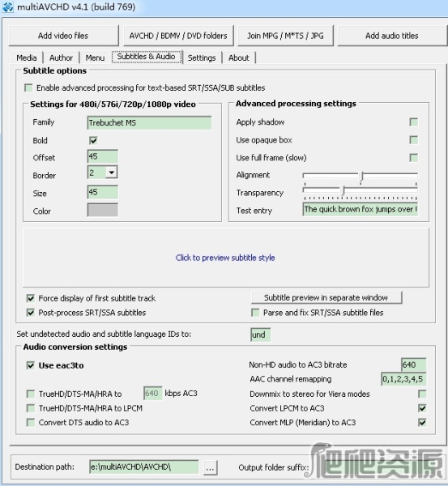448x486 pixels.
Task: Click the font Family field Trebuchet MS
Action: (149, 123)
